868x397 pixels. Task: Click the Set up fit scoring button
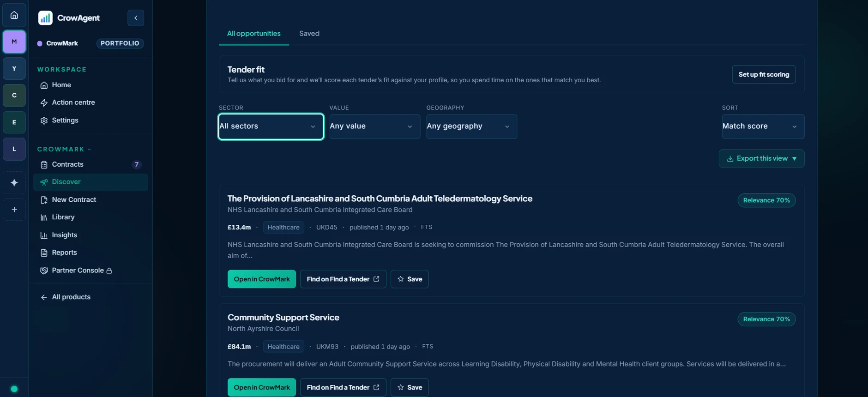[x=764, y=74]
